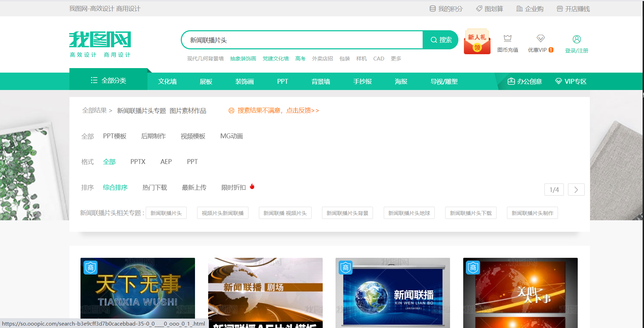The width and height of the screenshot is (644, 328).
Task: Select the 视频模板 filter option
Action: point(193,136)
